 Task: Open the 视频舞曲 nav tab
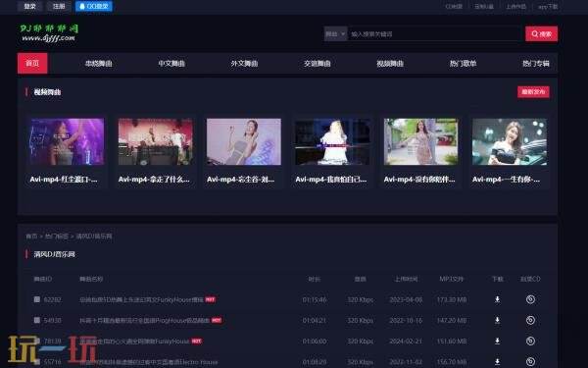pos(390,64)
